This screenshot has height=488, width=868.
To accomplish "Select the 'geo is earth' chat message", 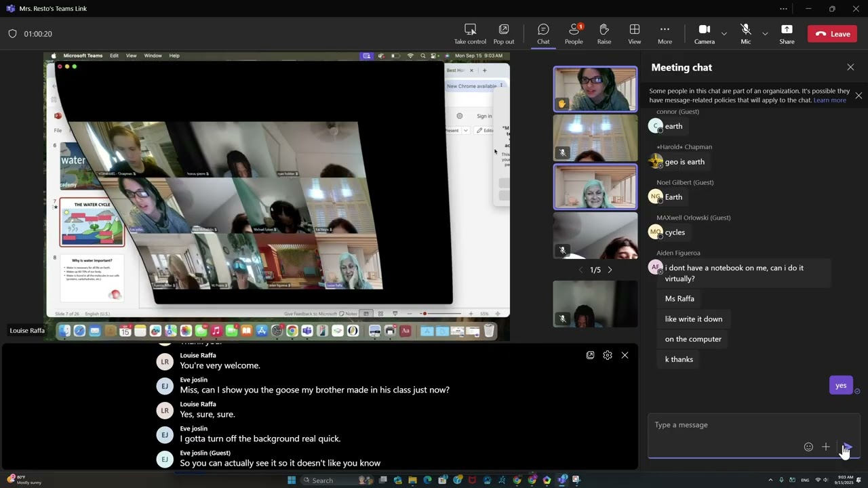I will [x=685, y=162].
